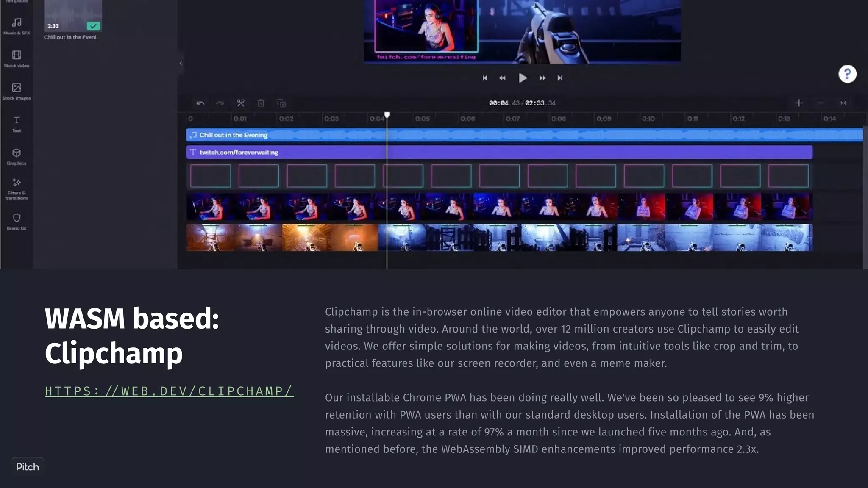868x488 pixels.
Task: Click the playhead marker on timeline
Action: tap(387, 115)
